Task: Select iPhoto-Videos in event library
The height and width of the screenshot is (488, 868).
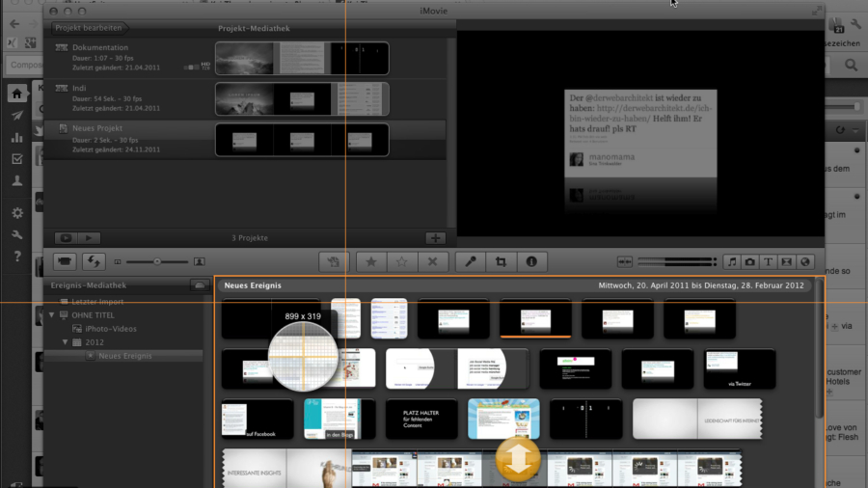Action: pos(111,329)
